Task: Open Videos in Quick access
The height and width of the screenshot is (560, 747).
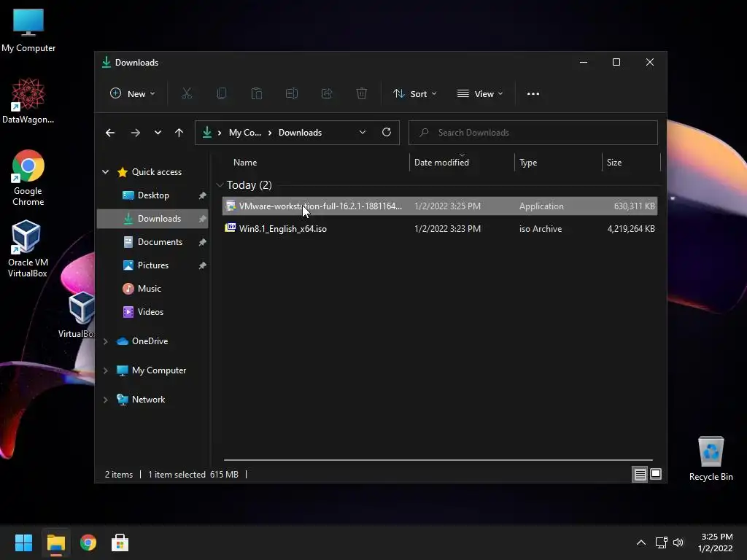Action: (x=152, y=312)
